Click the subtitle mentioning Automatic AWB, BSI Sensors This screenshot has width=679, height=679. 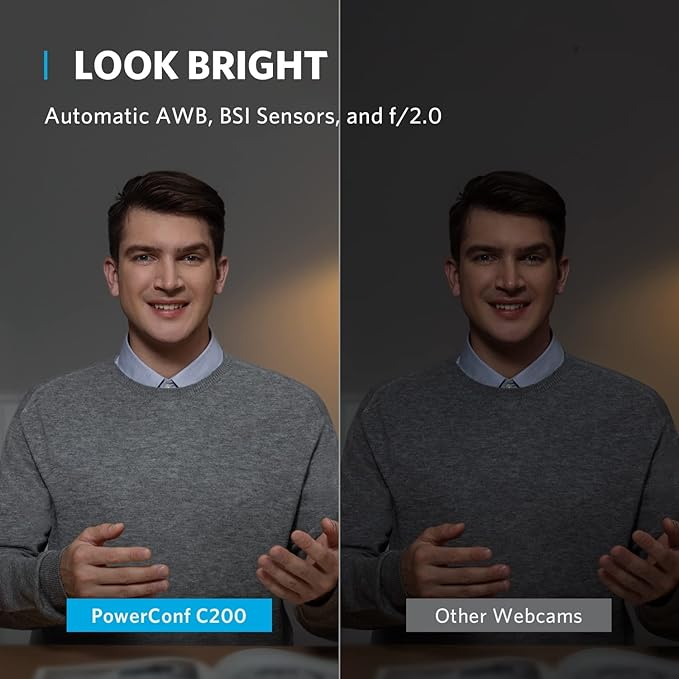[x=242, y=116]
